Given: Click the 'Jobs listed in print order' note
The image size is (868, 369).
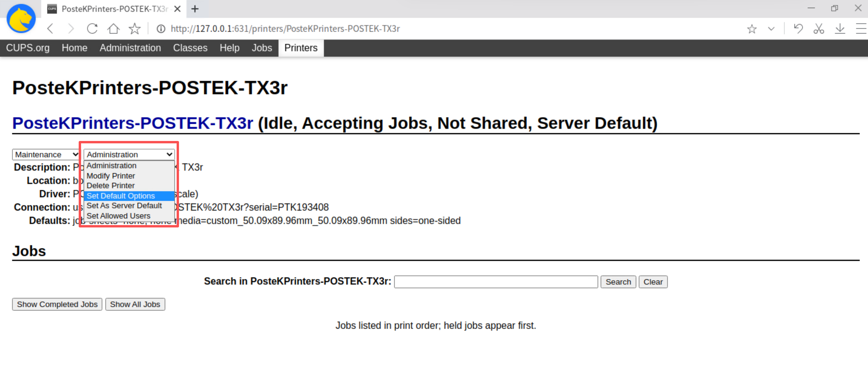Looking at the screenshot, I should (x=436, y=325).
